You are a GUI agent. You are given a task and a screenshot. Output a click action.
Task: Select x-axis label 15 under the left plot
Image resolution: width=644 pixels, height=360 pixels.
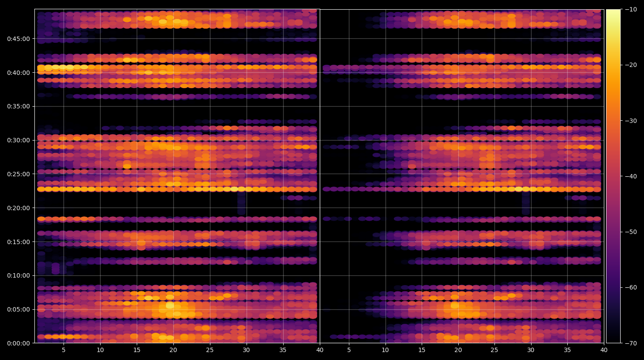coord(137,350)
